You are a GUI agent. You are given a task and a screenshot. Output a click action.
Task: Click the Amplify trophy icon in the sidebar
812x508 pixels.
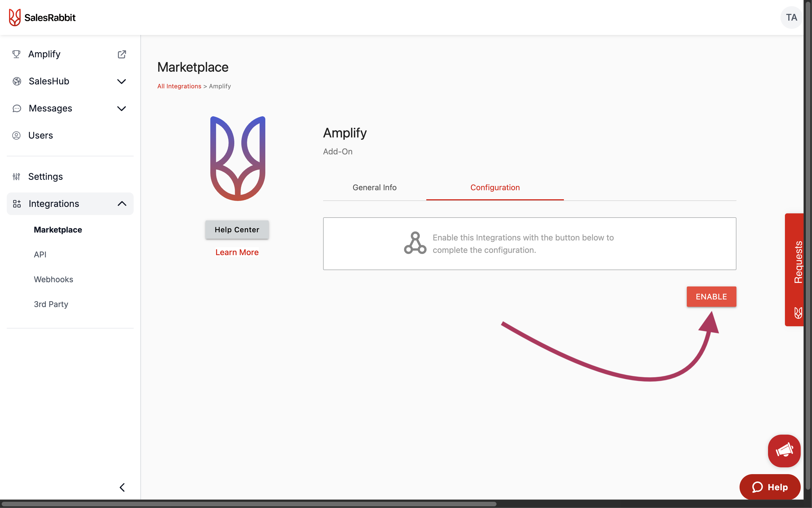(16, 54)
